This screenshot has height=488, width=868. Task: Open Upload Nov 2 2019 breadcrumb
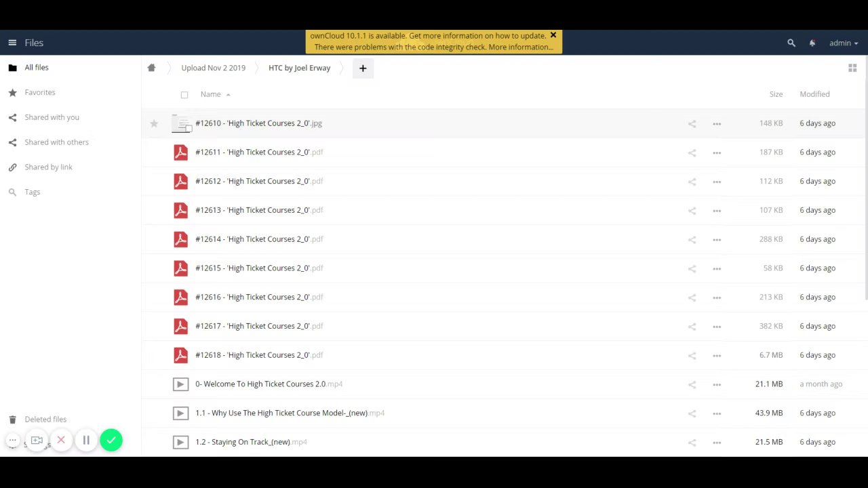(213, 68)
